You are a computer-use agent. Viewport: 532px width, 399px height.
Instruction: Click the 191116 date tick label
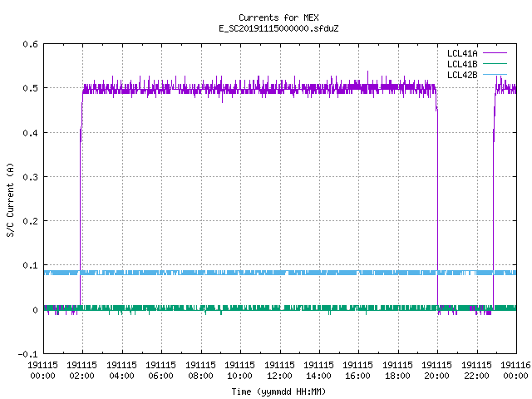(515, 365)
